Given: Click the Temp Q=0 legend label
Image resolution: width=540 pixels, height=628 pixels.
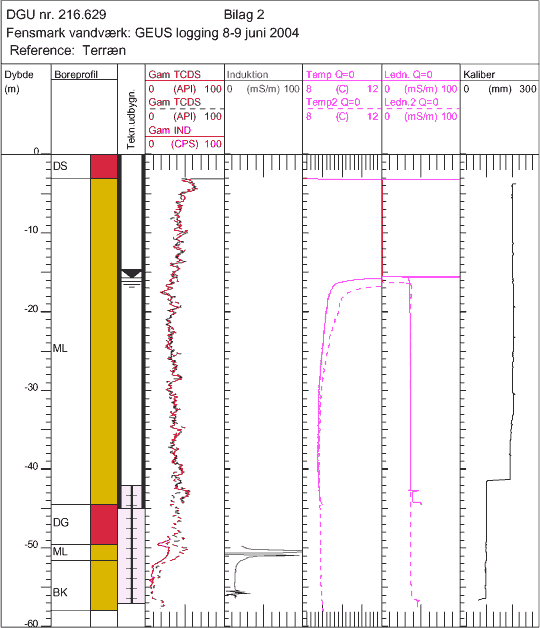Looking at the screenshot, I should pyautogui.click(x=330, y=74).
